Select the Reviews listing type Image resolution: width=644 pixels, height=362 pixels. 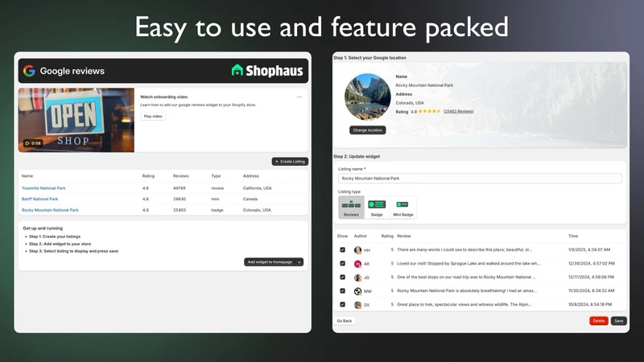coord(351,208)
